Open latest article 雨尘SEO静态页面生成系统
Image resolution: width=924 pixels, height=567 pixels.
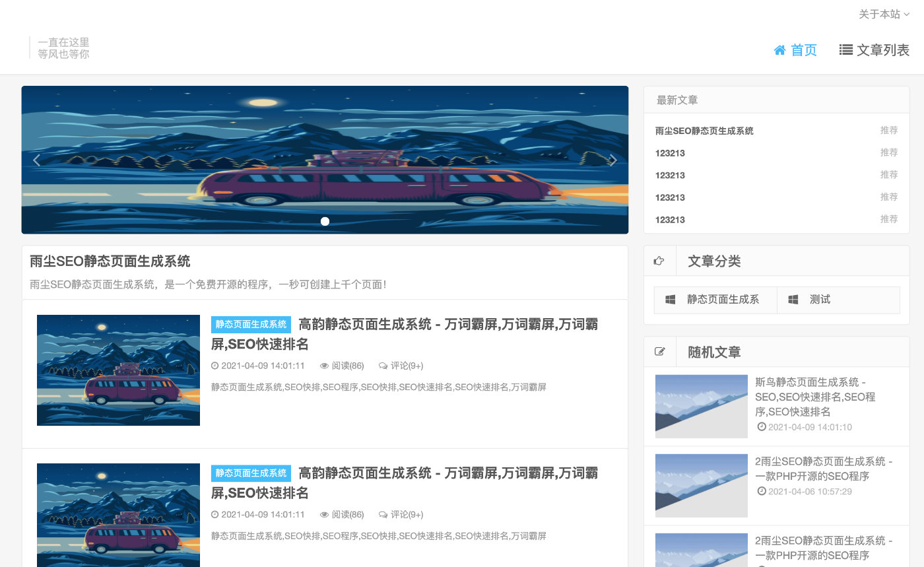704,131
